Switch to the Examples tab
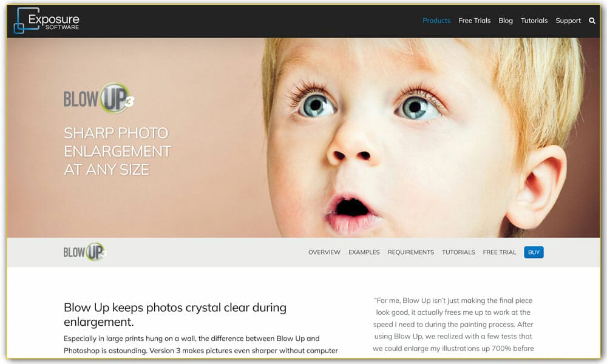The width and height of the screenshot is (607, 364). point(364,252)
